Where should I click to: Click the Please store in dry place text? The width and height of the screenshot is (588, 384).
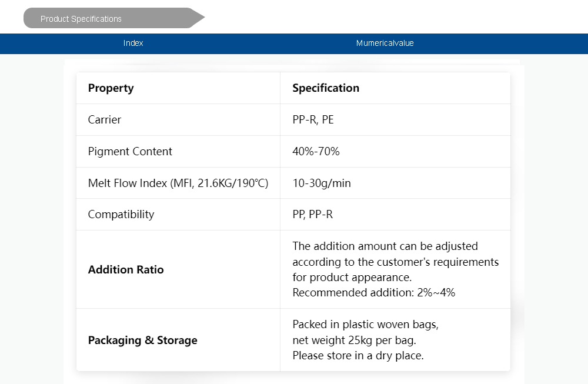pyautogui.click(x=358, y=355)
